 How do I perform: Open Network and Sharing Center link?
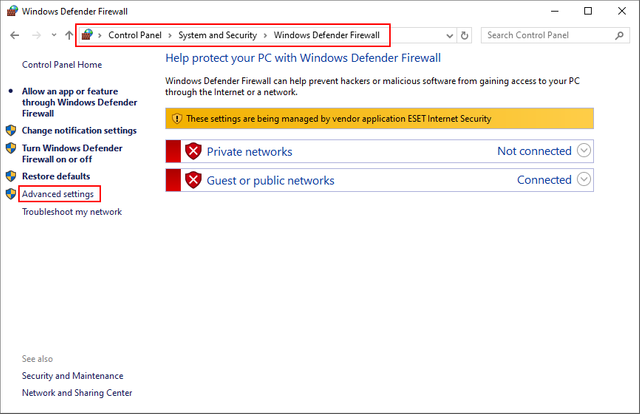[x=77, y=393]
